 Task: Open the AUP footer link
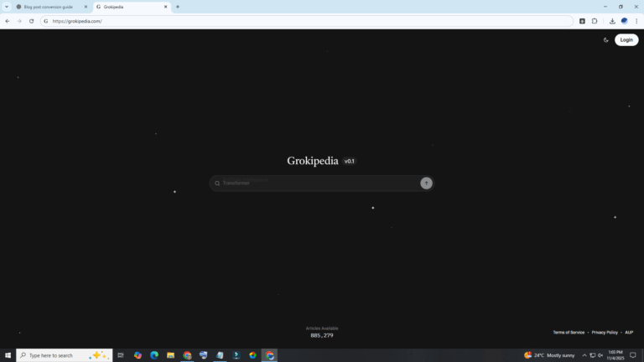[x=629, y=333]
